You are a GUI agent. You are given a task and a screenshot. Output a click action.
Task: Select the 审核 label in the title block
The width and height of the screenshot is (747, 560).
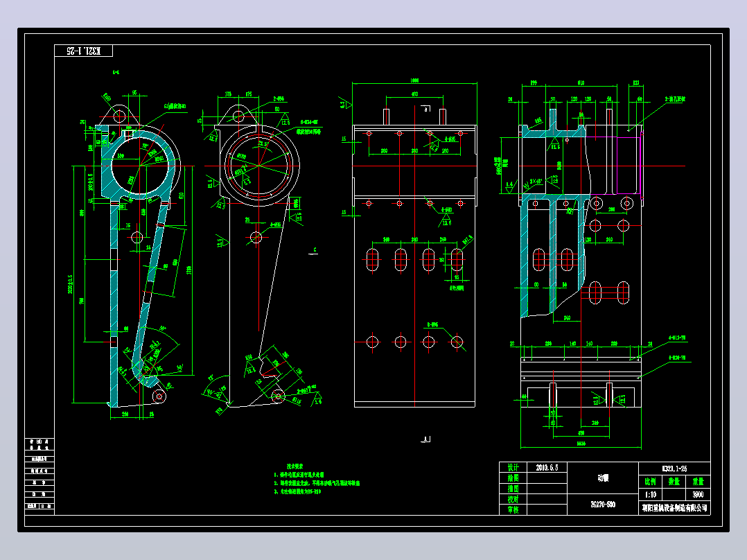pos(513,510)
